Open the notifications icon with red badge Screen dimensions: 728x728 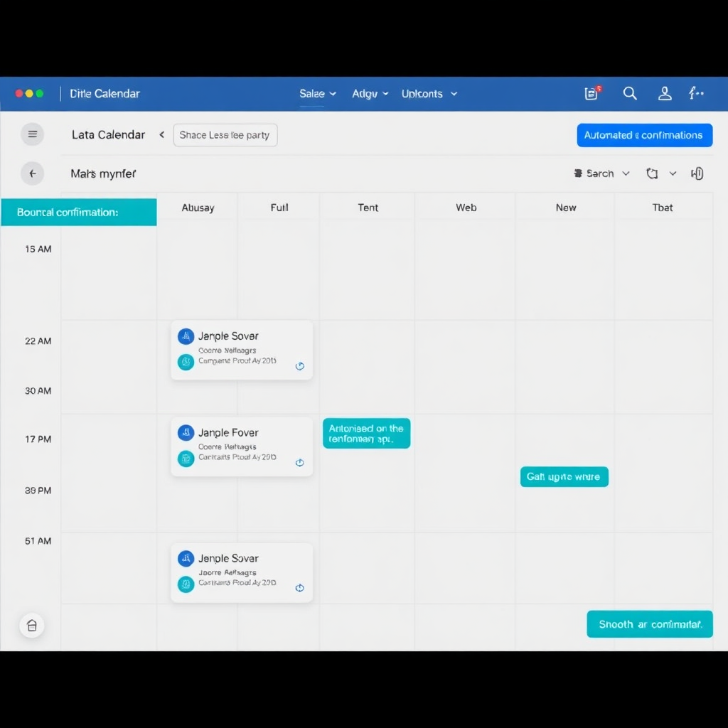(591, 93)
